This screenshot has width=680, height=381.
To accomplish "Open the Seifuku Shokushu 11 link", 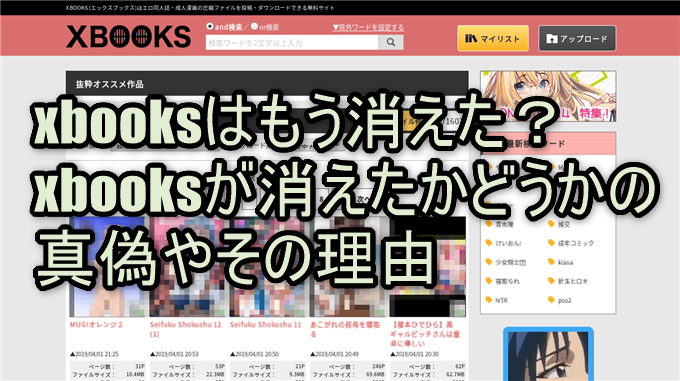I will [265, 325].
